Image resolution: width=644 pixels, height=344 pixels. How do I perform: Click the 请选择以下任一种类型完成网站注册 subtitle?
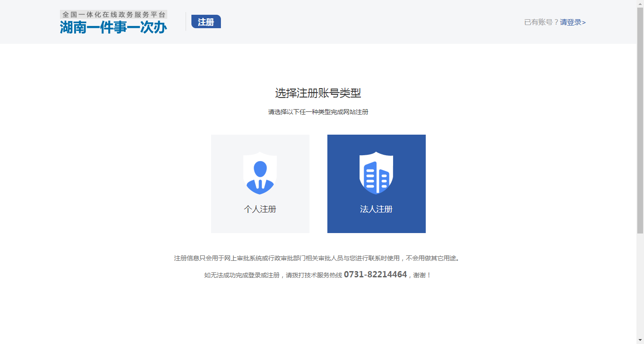coord(318,112)
